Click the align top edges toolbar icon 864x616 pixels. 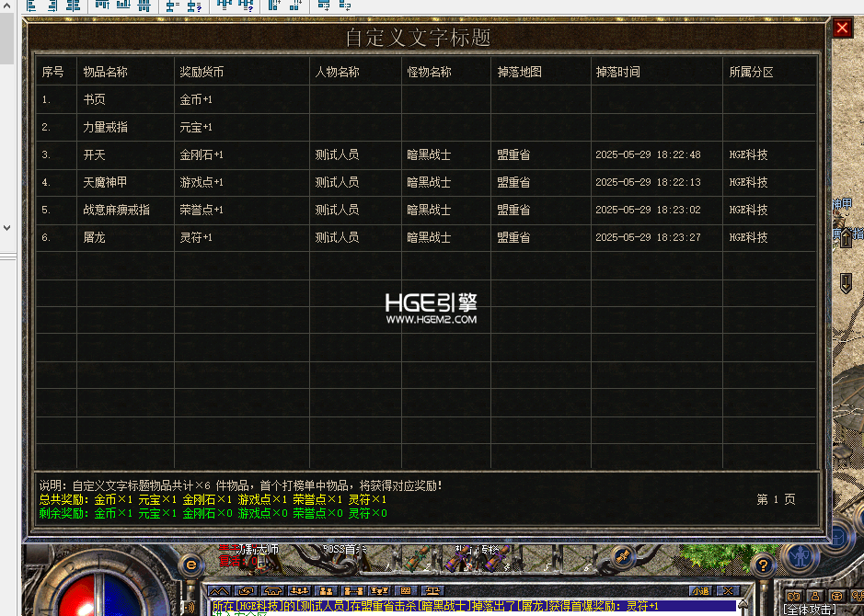102,5
